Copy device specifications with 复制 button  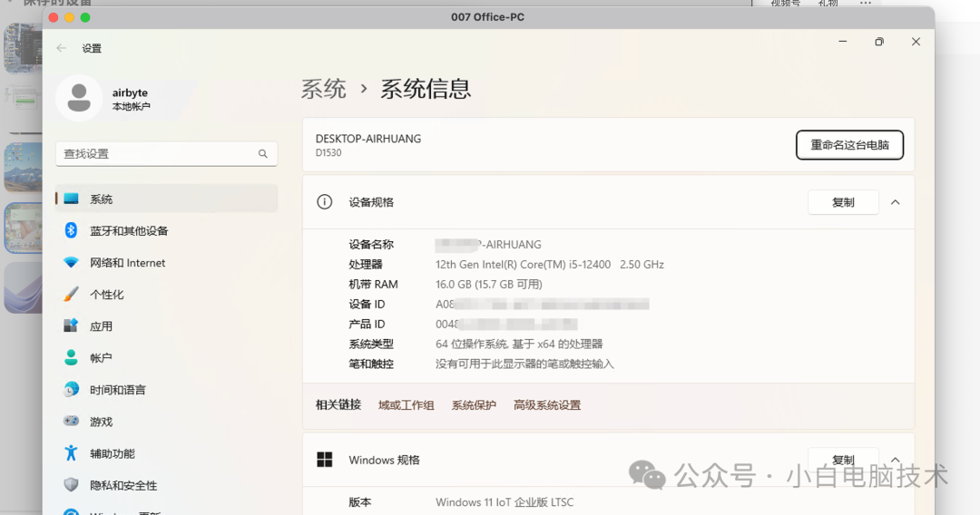pyautogui.click(x=843, y=202)
